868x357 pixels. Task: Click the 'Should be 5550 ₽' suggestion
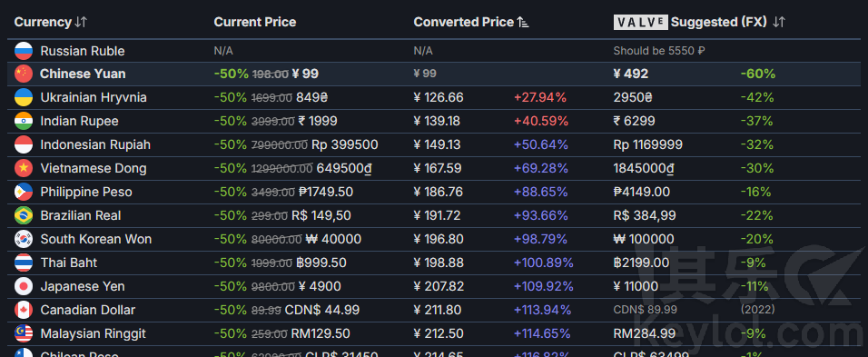pyautogui.click(x=659, y=51)
